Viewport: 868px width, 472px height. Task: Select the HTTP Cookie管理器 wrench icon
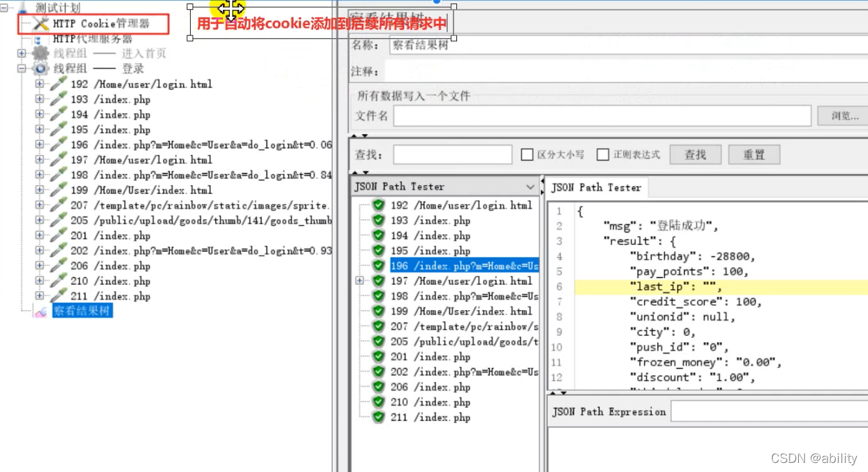tap(41, 24)
